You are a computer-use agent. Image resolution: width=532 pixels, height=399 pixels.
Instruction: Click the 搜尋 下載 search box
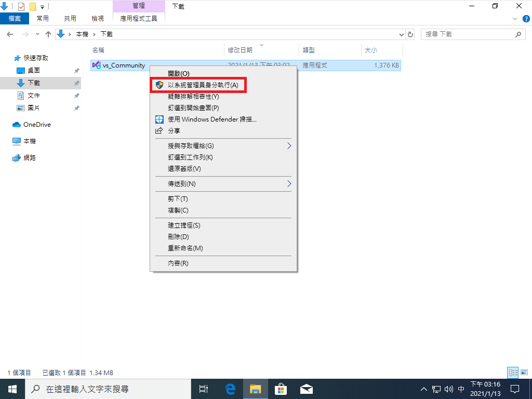point(468,34)
